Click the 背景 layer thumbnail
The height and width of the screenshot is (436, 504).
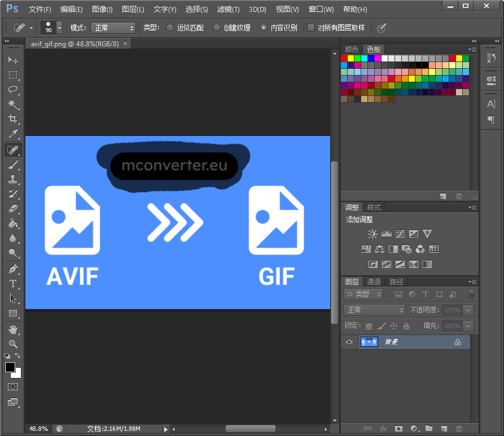pyautogui.click(x=369, y=342)
